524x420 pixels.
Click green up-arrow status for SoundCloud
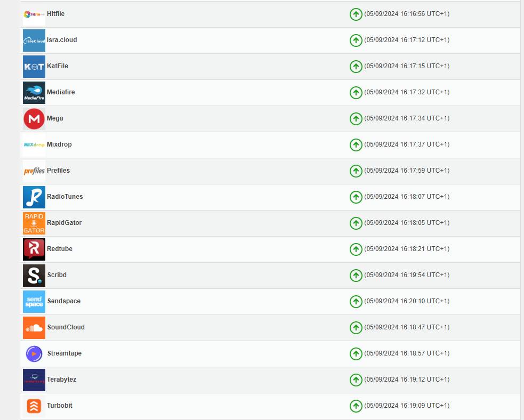tap(356, 327)
